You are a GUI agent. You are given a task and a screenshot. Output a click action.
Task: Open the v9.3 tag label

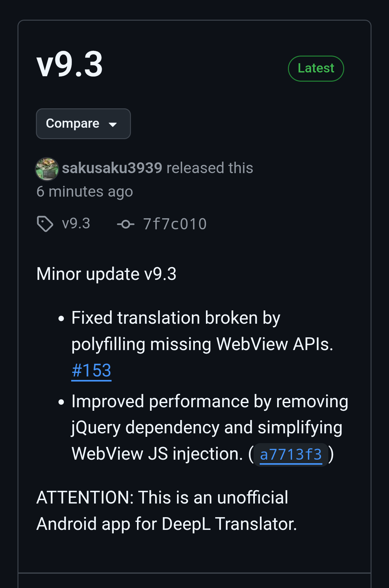pyautogui.click(x=76, y=224)
